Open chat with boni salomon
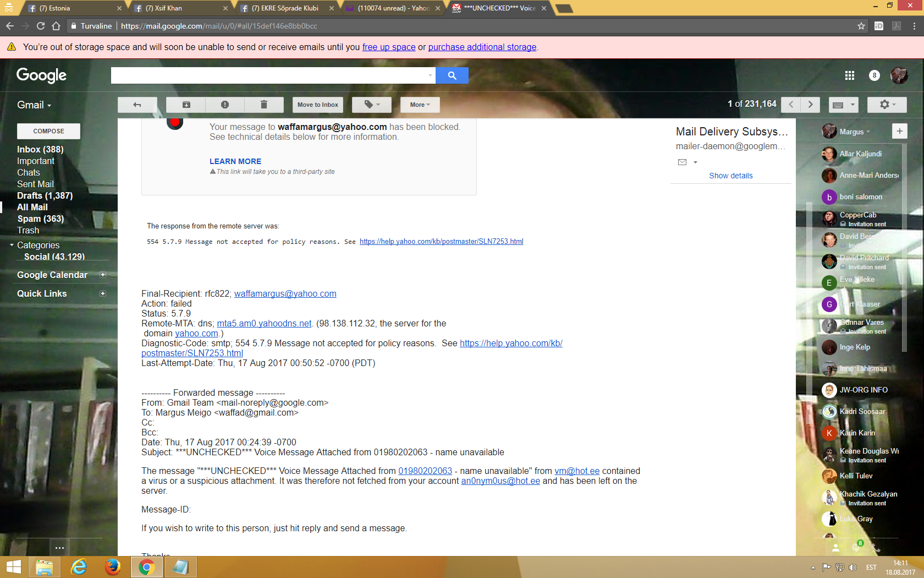 860,197
